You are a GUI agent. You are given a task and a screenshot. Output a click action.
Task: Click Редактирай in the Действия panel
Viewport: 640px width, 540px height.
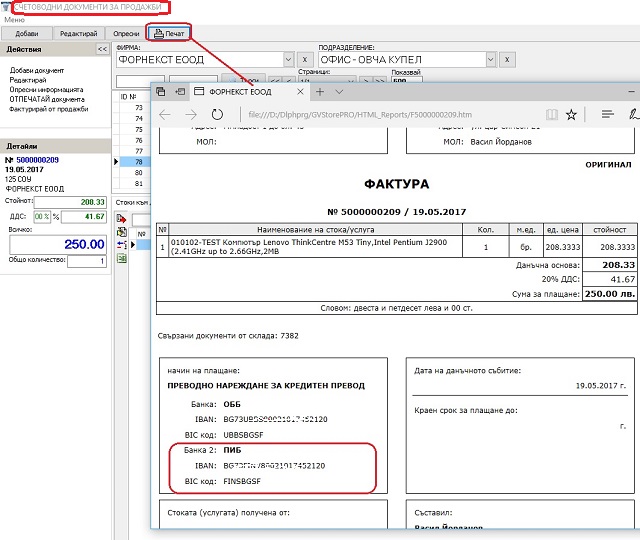pyautogui.click(x=28, y=80)
